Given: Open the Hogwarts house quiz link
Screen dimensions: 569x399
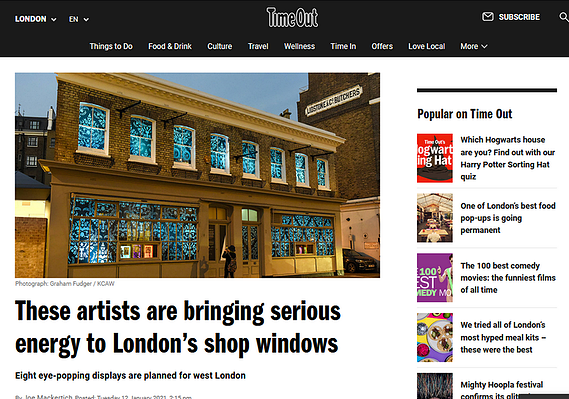Looking at the screenshot, I should click(508, 158).
